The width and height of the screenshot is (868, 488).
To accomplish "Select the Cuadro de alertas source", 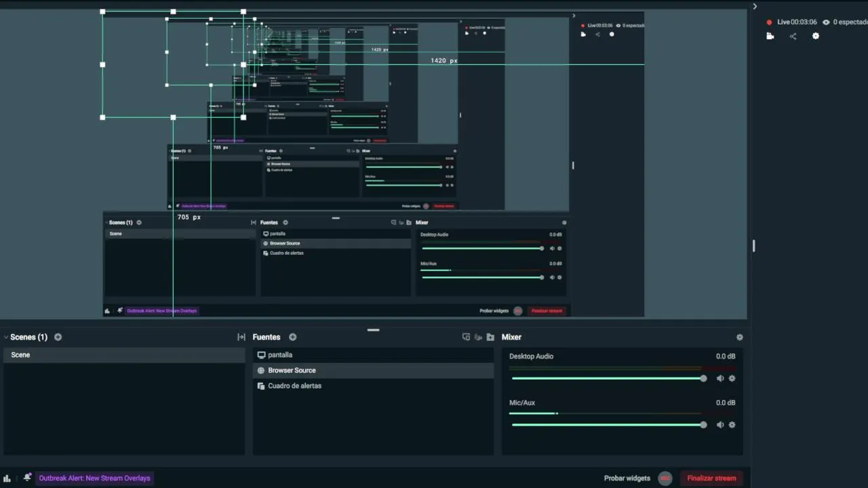I will coord(373,386).
